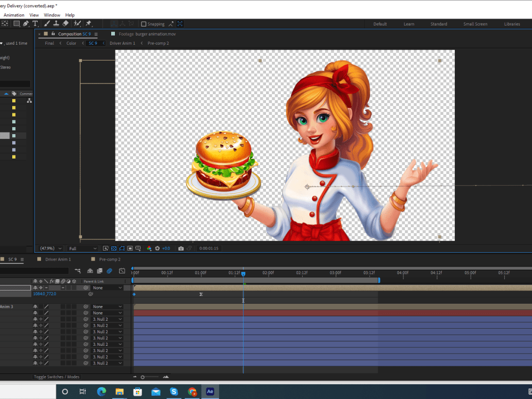Screen dimensions: 532x399
Task: Click the snap collapsed compositions icon beside Snapping
Action: pyautogui.click(x=171, y=24)
